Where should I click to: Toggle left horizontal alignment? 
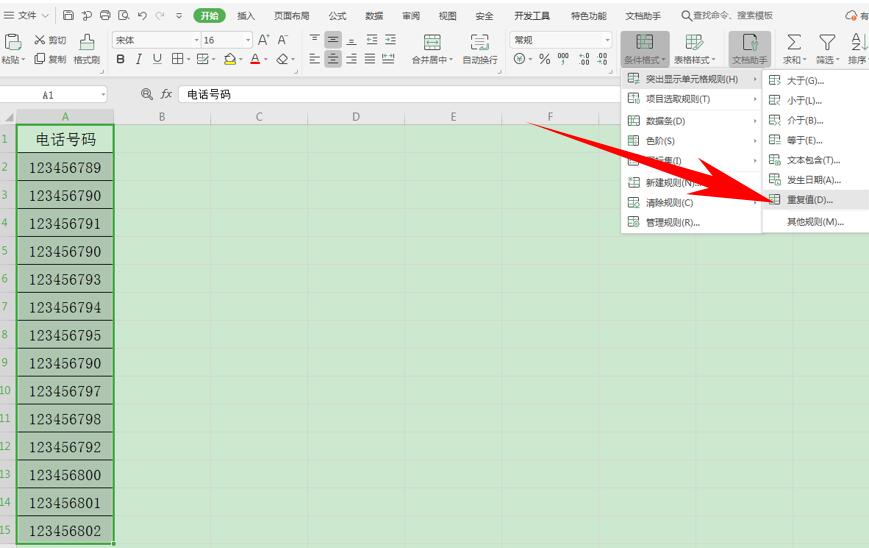314,59
